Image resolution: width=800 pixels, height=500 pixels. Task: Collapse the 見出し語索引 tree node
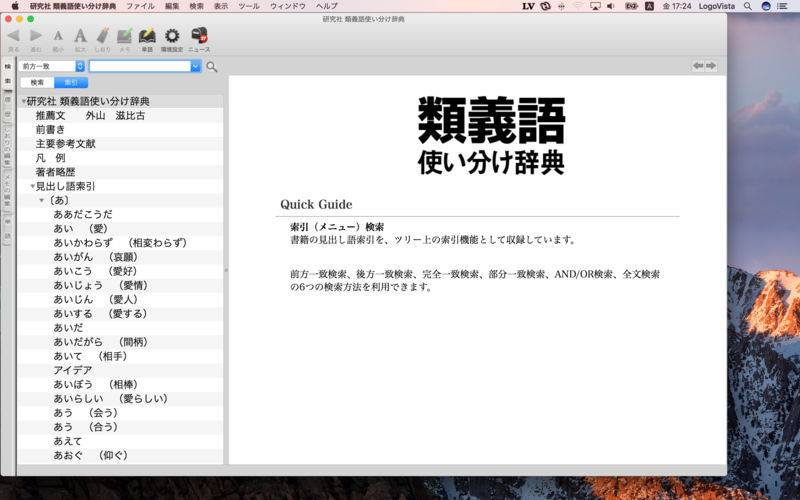click(33, 186)
